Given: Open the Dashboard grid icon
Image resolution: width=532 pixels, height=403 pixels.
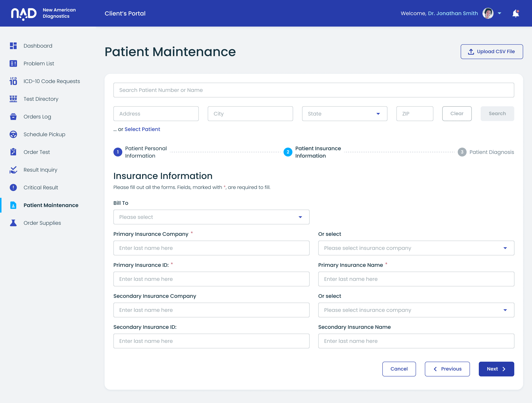Looking at the screenshot, I should click(x=13, y=46).
